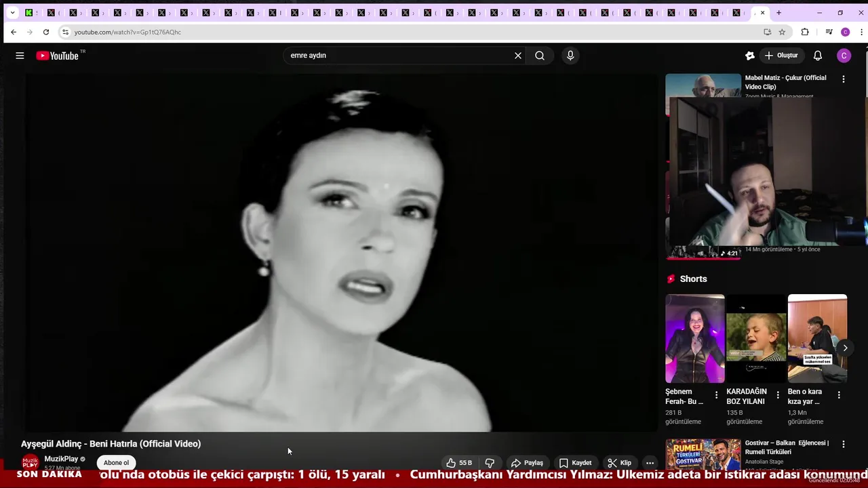
Task: Dislike the video
Action: [x=490, y=463]
